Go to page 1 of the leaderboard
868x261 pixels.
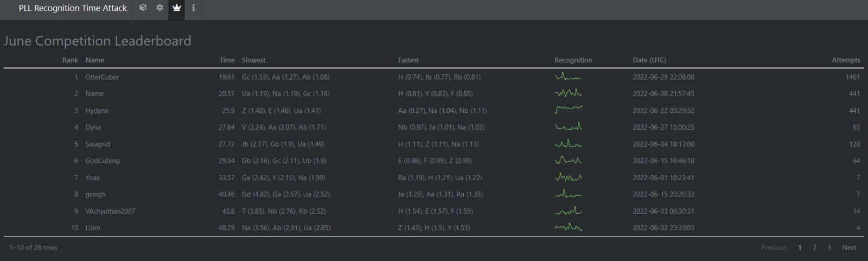[x=800, y=247]
